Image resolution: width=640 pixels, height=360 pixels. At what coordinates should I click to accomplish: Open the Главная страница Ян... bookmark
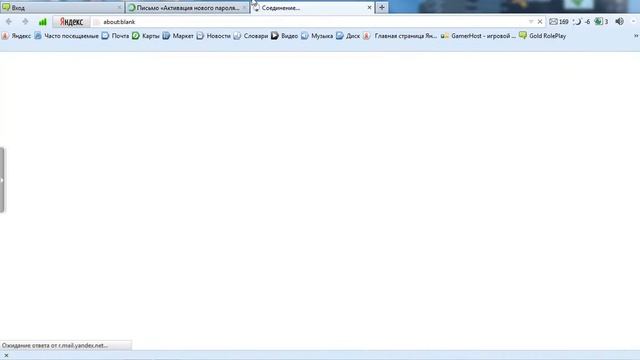pos(400,36)
